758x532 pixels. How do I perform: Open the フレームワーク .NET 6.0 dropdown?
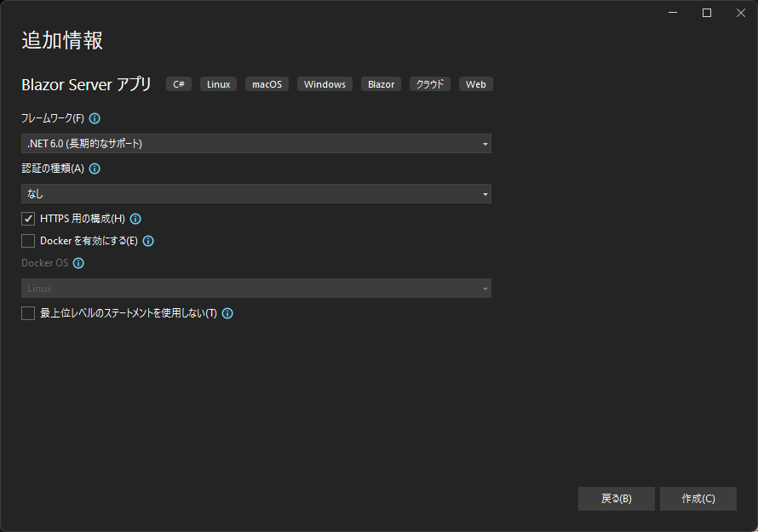pos(256,144)
